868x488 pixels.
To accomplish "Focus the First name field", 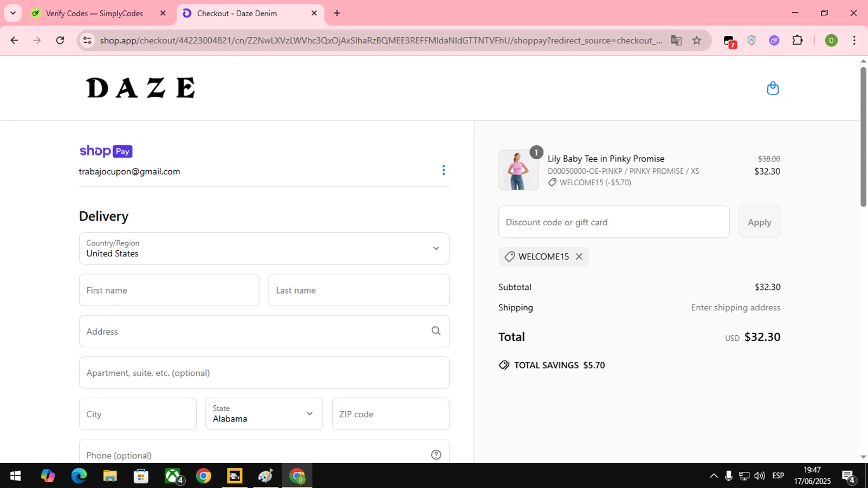I will (169, 290).
